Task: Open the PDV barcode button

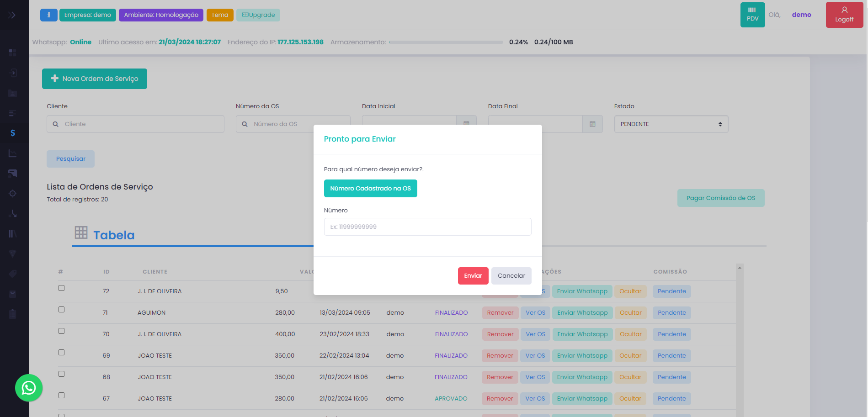Action: tap(752, 15)
